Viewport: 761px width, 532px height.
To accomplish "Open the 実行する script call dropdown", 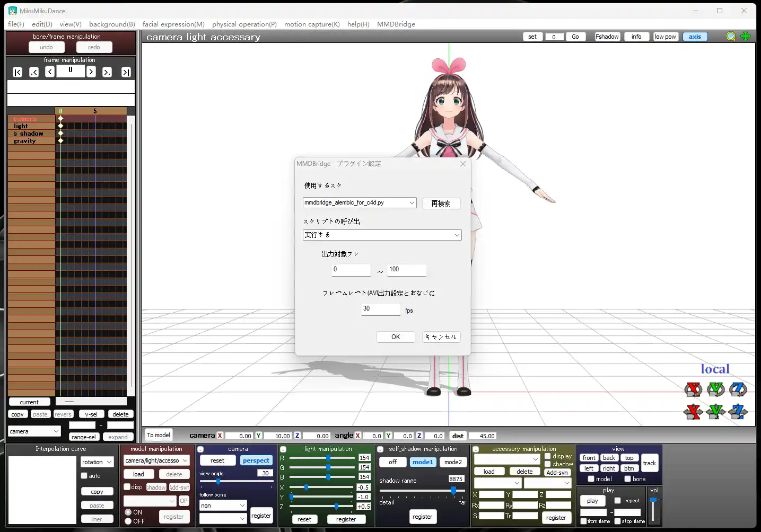I will 382,235.
